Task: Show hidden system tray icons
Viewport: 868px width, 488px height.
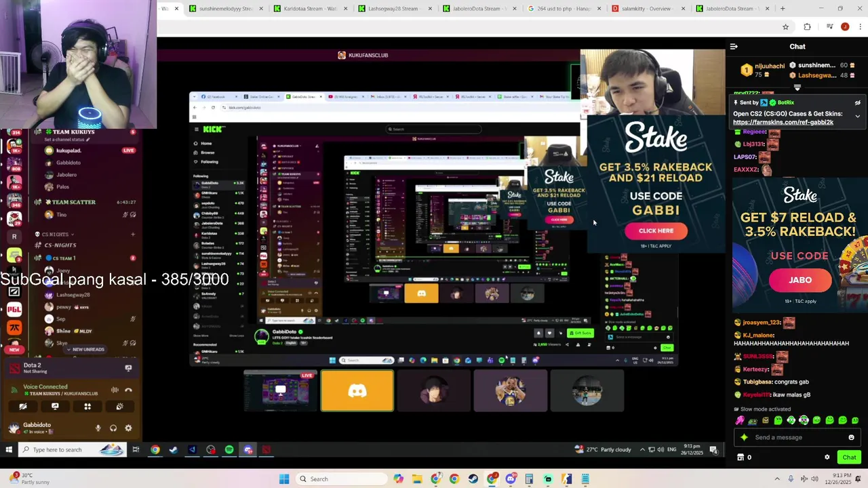Action: (777, 479)
